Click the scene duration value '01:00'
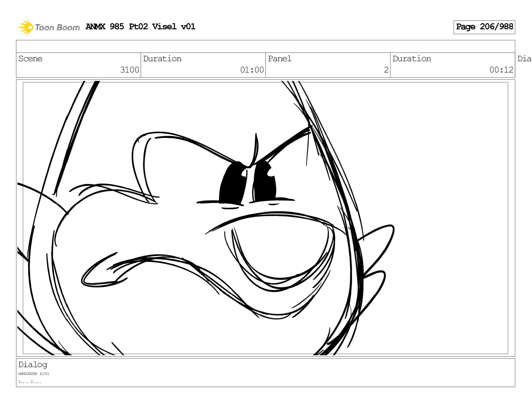532x411 pixels. click(252, 70)
